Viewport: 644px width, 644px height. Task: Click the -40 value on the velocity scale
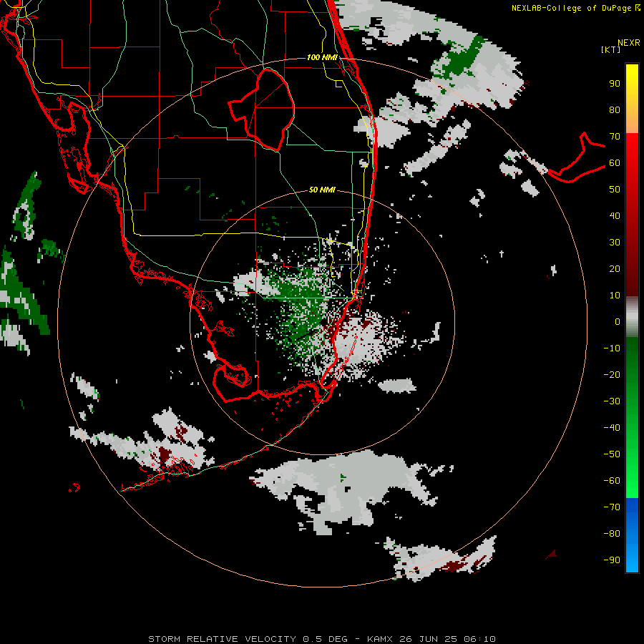tap(612, 428)
